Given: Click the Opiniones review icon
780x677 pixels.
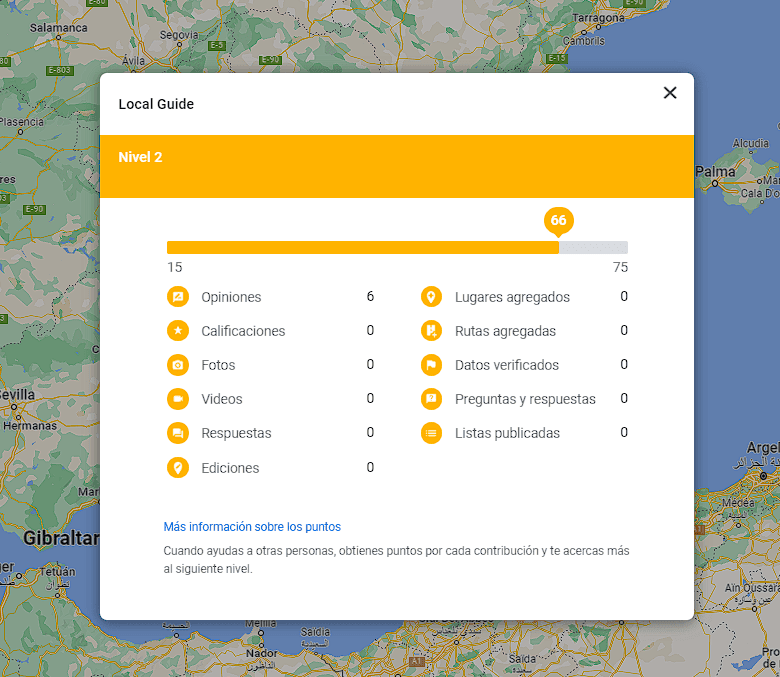Looking at the screenshot, I should click(x=178, y=297).
